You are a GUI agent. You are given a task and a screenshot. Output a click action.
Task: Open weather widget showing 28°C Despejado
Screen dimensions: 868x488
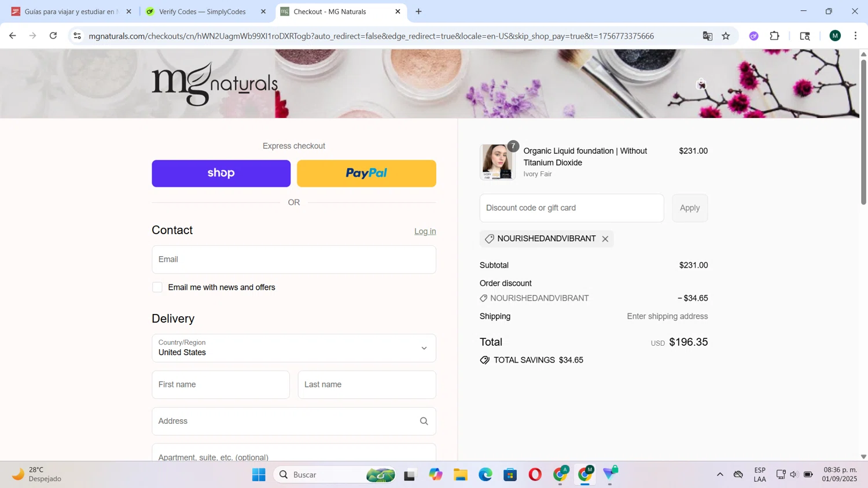pos(37,474)
